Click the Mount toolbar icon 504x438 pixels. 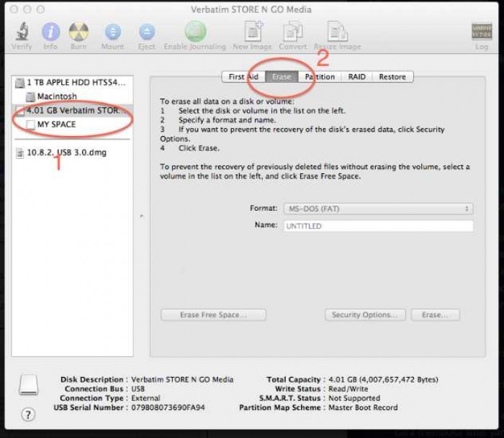[113, 32]
